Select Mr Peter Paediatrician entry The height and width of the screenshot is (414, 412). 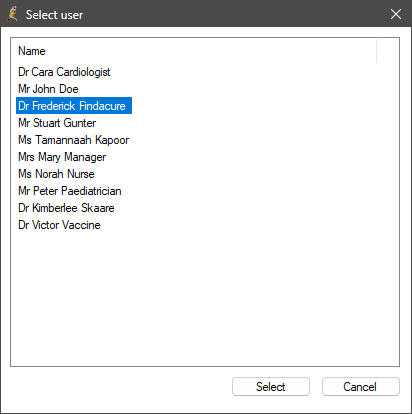70,191
